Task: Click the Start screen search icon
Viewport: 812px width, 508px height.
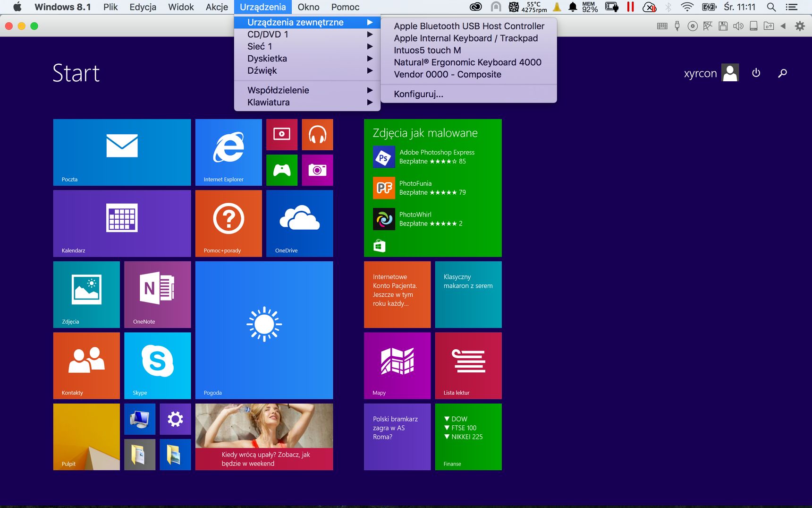Action: point(782,73)
